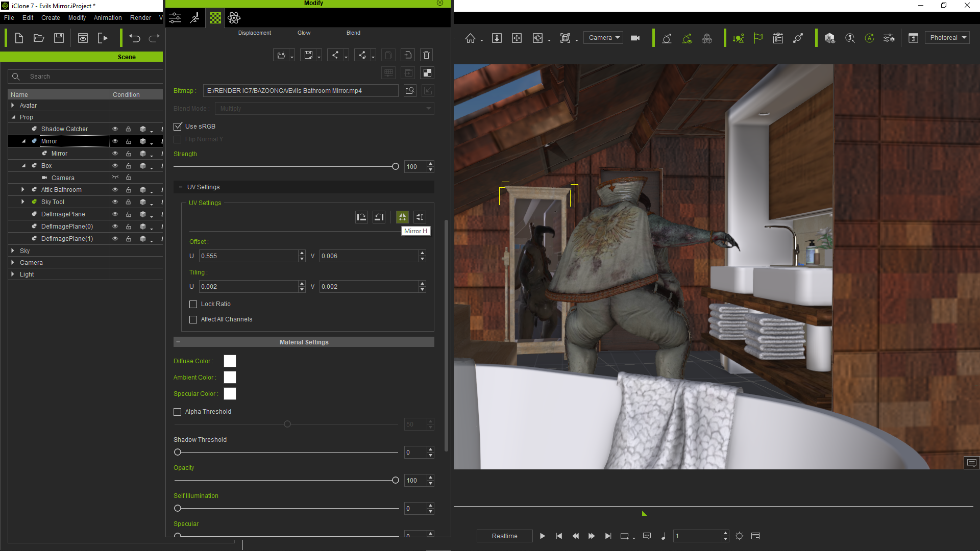Open the Edit menu
This screenshot has height=551, width=980.
(28, 18)
